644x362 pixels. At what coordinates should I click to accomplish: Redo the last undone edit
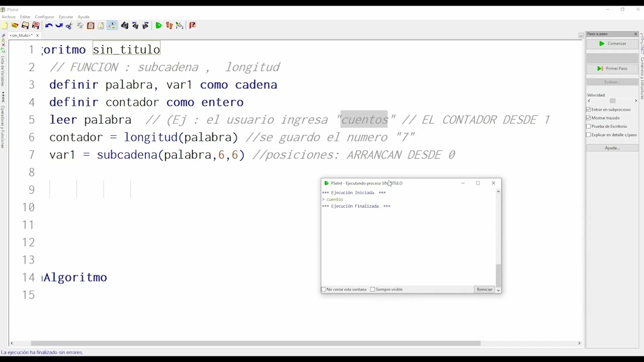(x=59, y=26)
